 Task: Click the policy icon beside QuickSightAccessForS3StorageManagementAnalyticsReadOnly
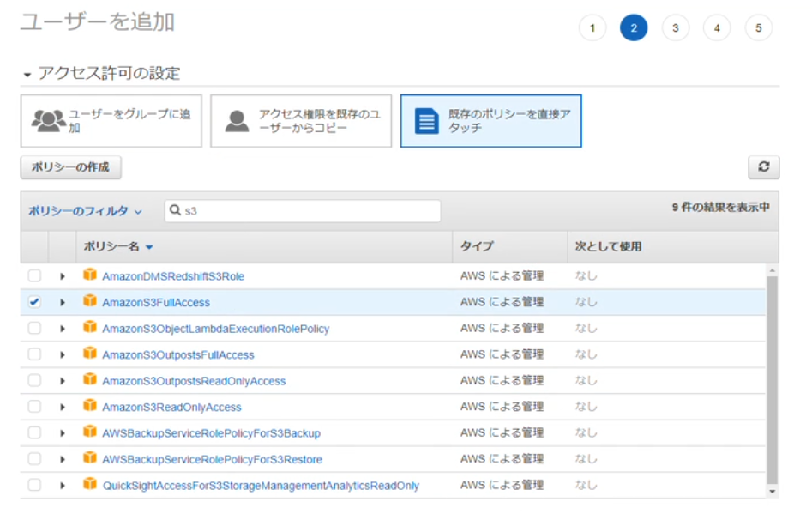click(x=90, y=484)
